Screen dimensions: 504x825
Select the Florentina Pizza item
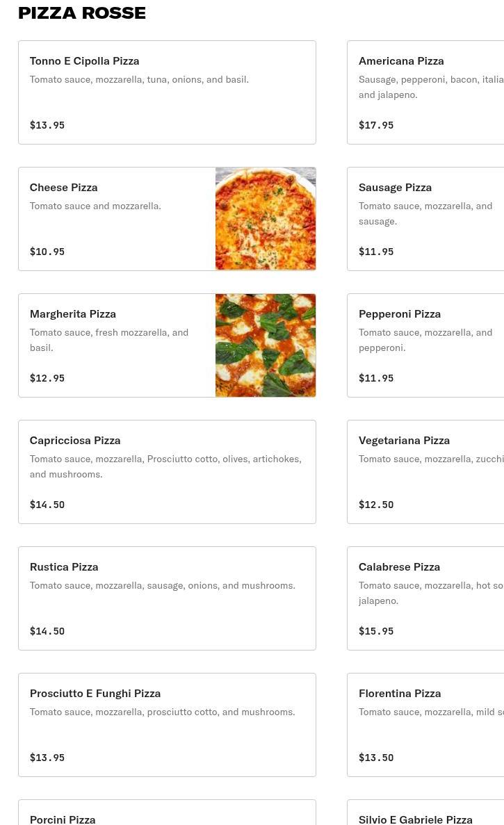coord(425,724)
